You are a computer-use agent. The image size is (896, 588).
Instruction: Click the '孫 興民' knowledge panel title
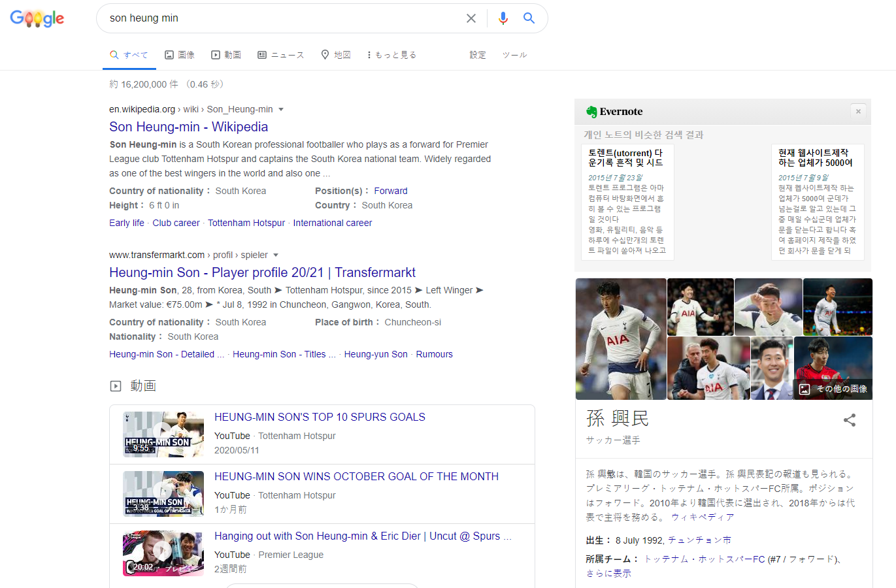pos(618,418)
